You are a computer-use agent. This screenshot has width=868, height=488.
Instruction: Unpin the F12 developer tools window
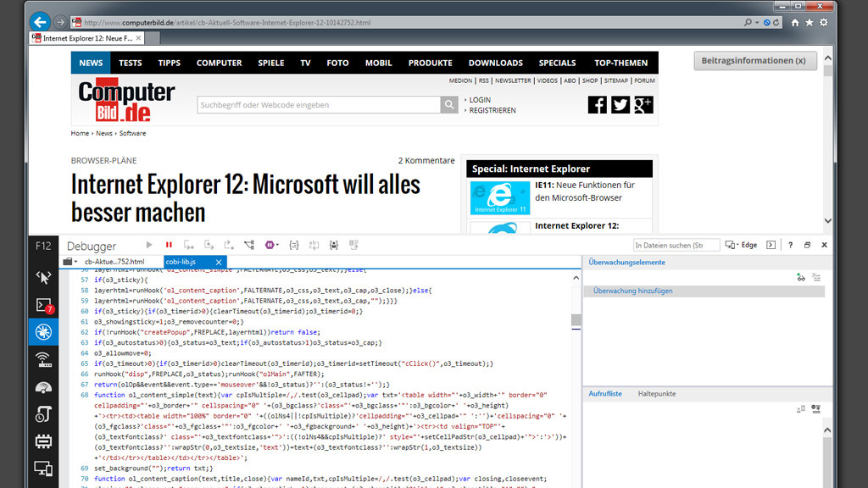point(807,245)
